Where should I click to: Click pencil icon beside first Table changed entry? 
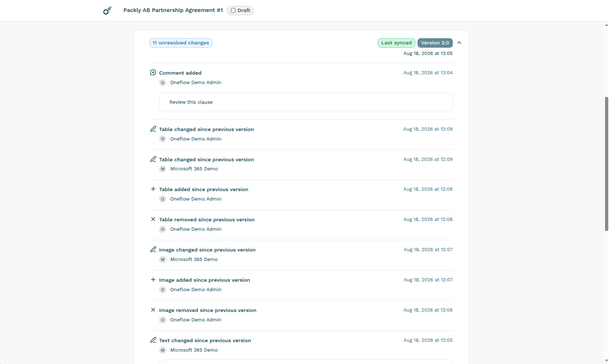click(x=153, y=129)
